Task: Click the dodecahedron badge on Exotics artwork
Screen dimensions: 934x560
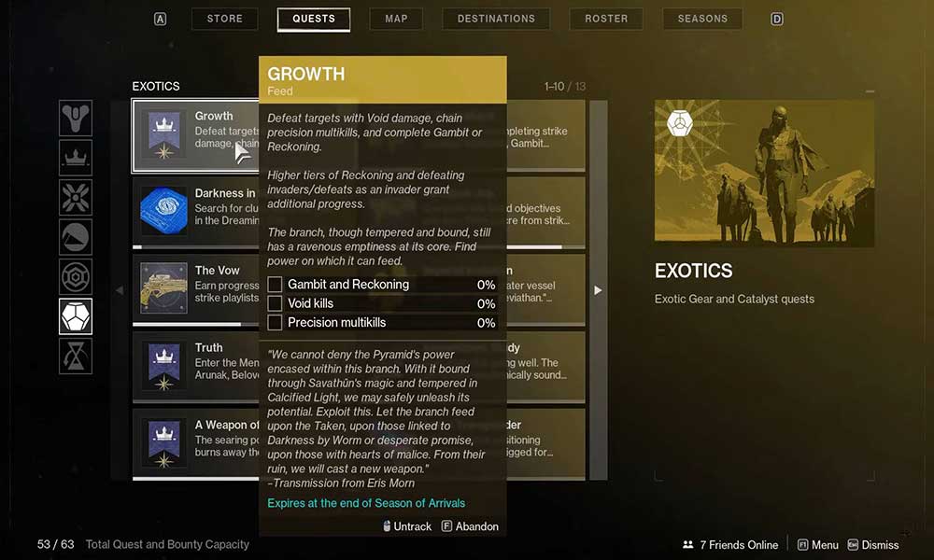Action: pyautogui.click(x=680, y=123)
